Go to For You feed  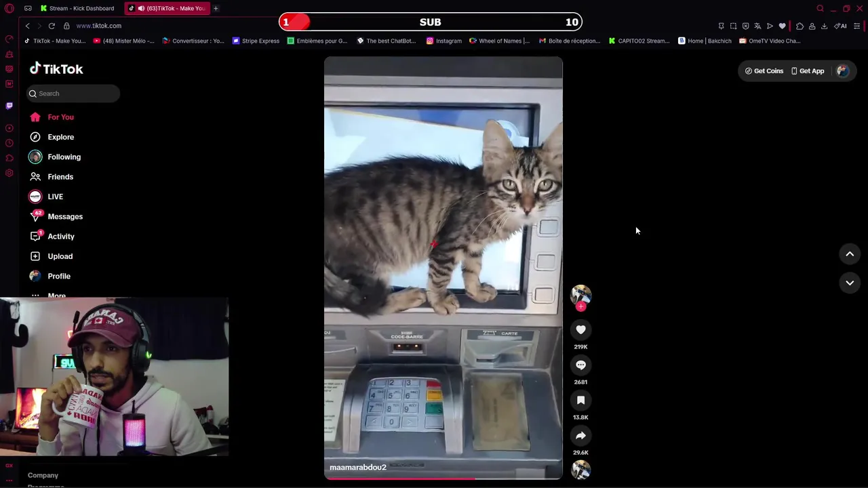coord(52,117)
